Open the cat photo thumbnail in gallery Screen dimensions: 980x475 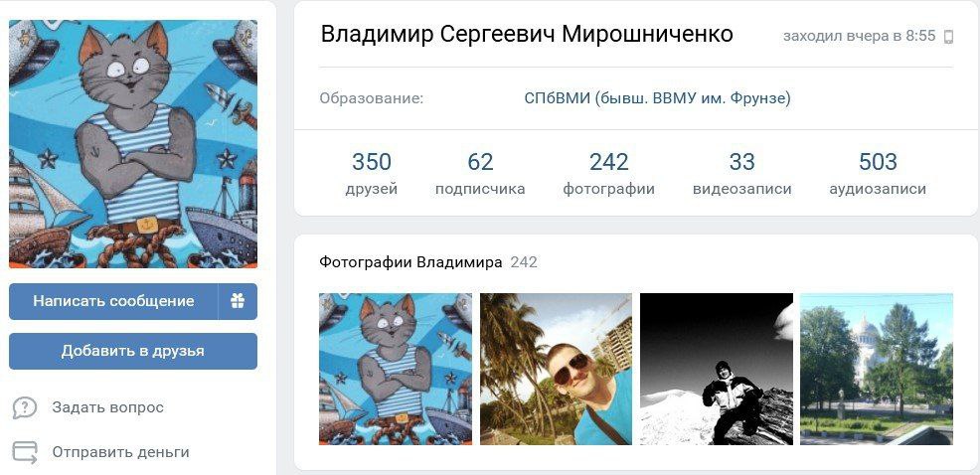tap(396, 369)
